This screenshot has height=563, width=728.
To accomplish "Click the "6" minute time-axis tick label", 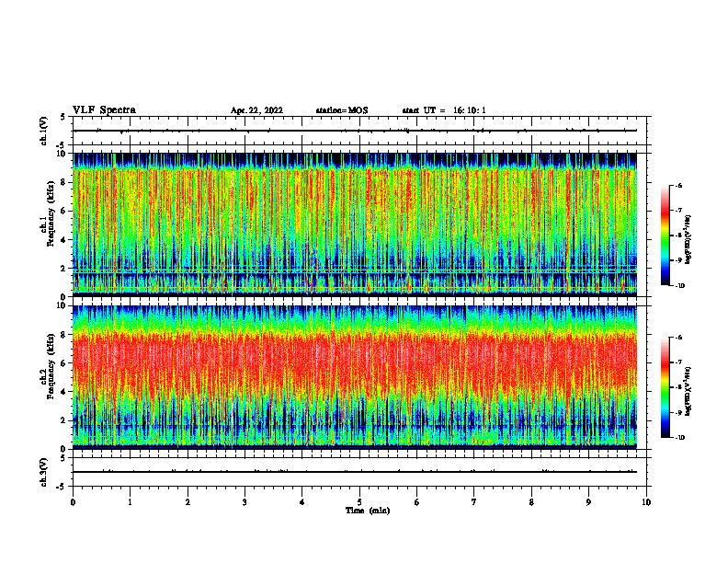I will [417, 502].
